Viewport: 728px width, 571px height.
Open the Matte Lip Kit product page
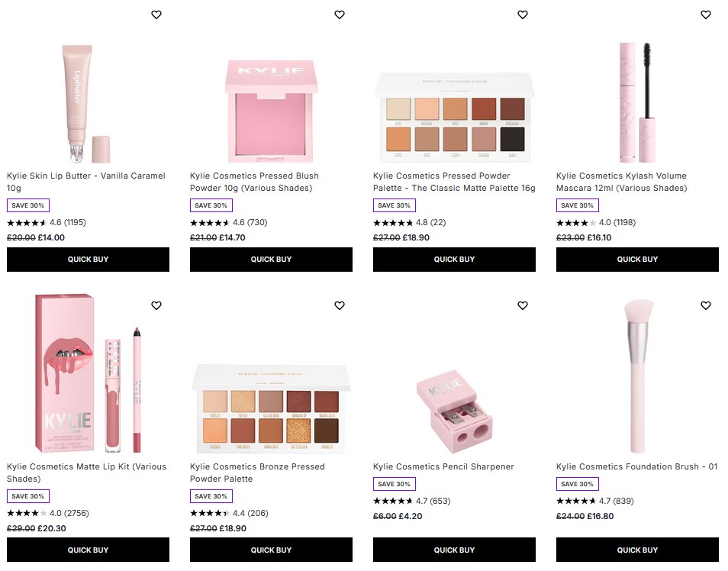click(x=85, y=473)
